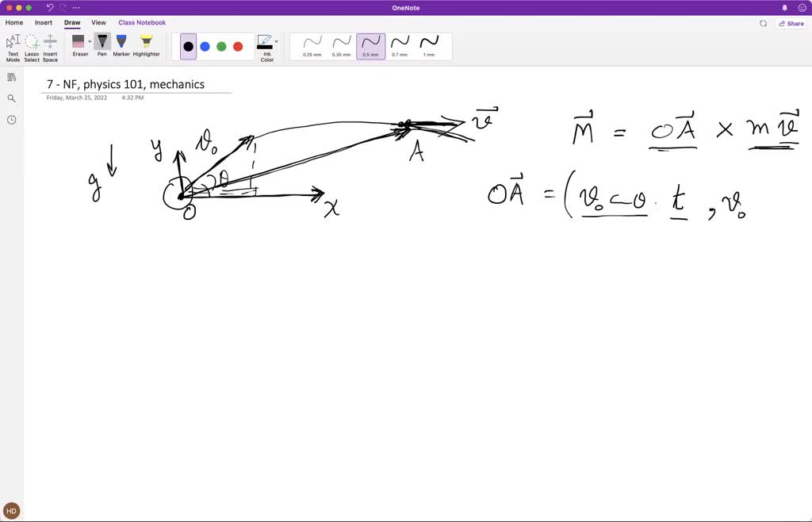Click the Share button
This screenshot has width=812, height=522.
(x=791, y=23)
